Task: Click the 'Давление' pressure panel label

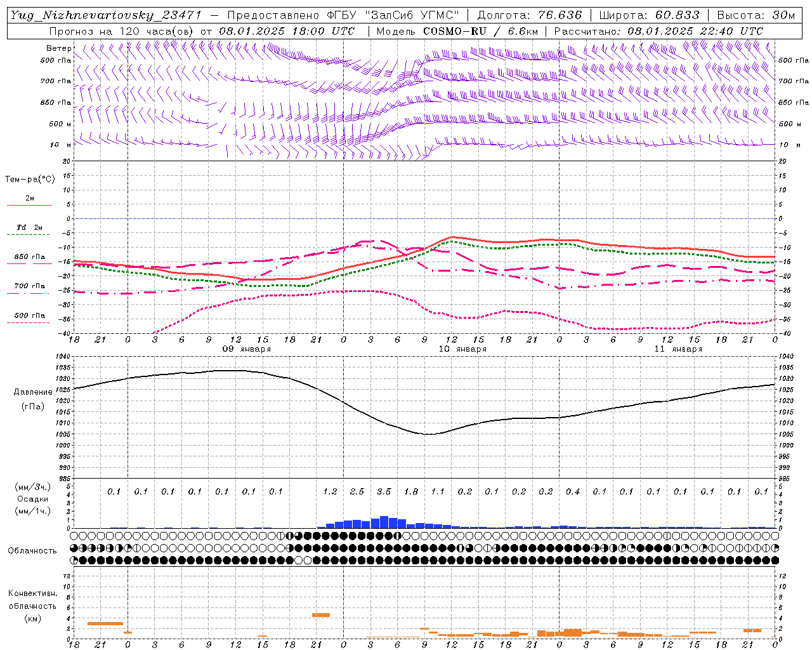Action: point(33,392)
